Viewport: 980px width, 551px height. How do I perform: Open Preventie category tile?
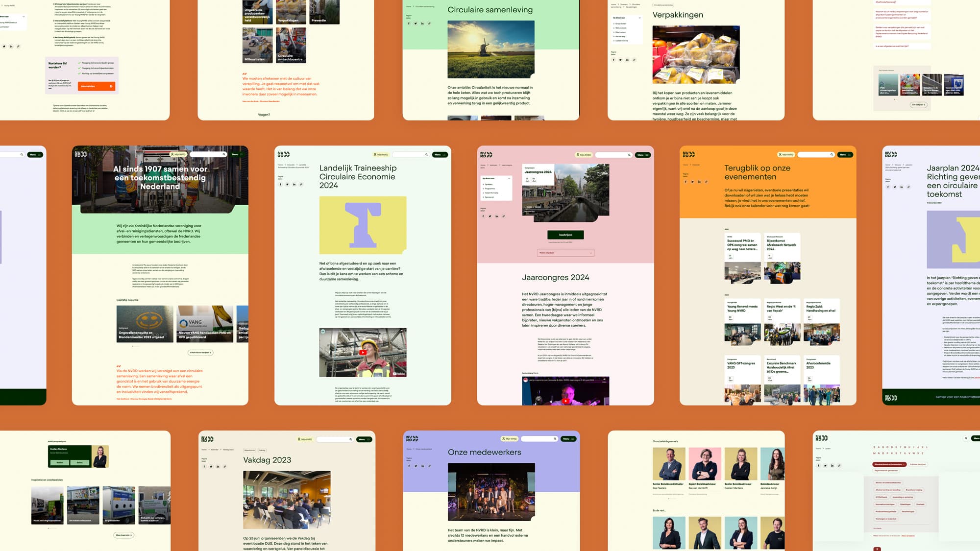click(324, 12)
